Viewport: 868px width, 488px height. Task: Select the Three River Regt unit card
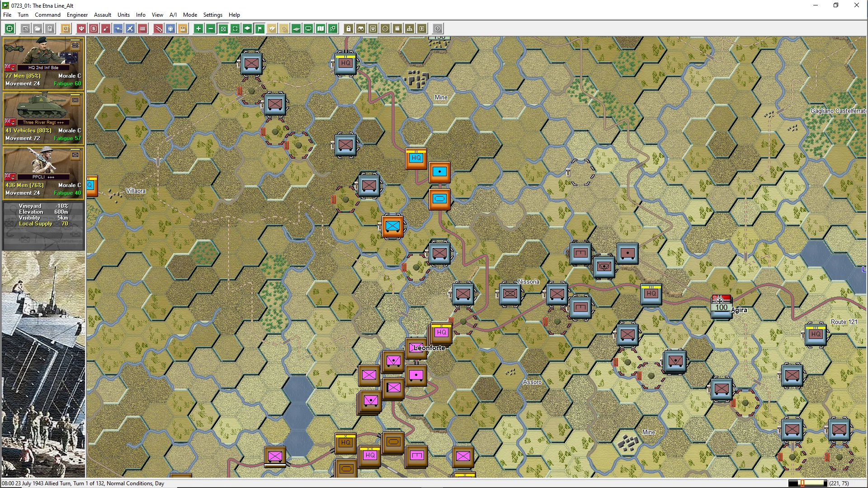coord(43,118)
